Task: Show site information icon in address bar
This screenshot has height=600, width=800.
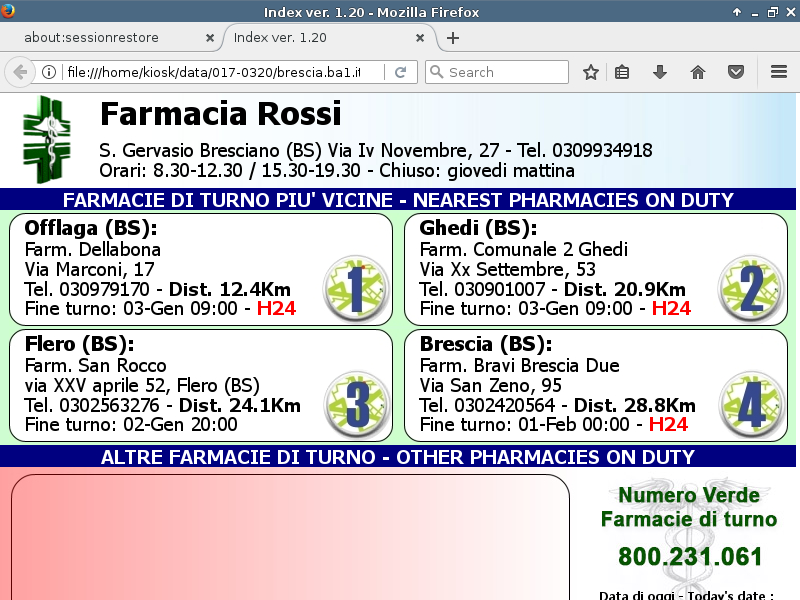Action: 48,72
